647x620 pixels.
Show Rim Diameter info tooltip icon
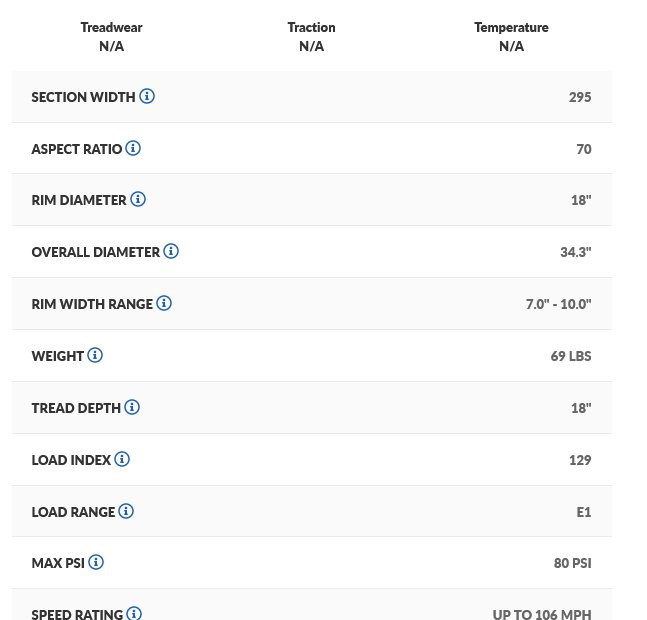coord(138,199)
